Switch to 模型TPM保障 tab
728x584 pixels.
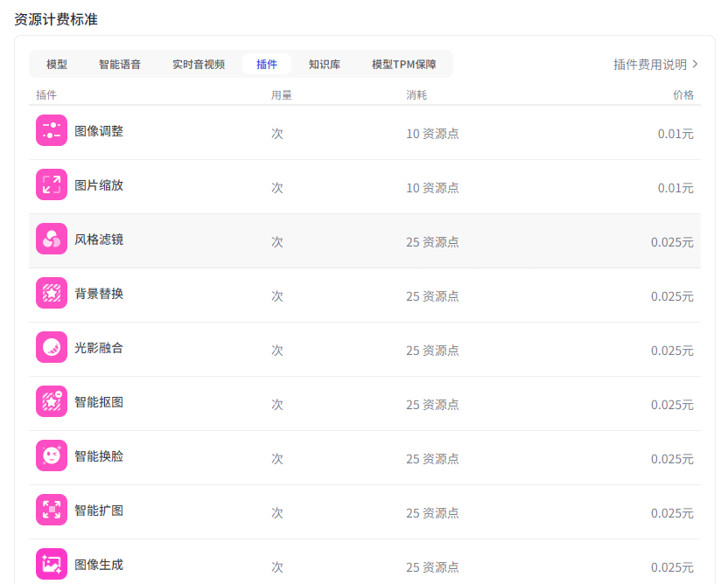[x=404, y=64]
